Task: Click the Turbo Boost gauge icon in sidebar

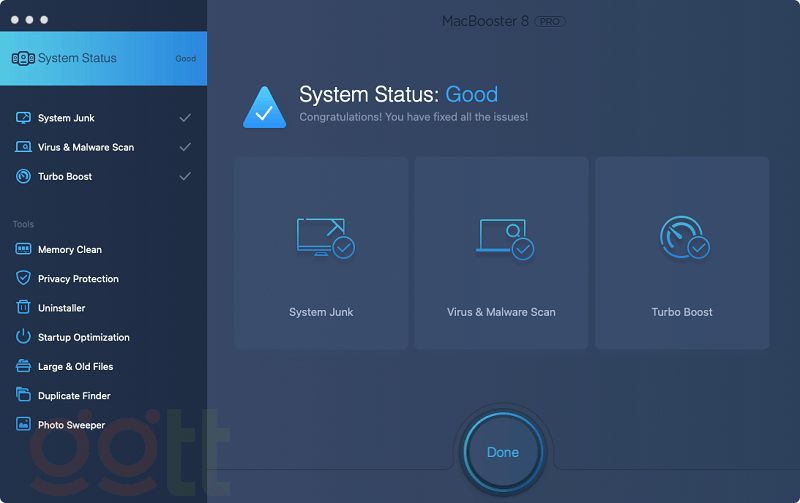Action: pyautogui.click(x=23, y=176)
